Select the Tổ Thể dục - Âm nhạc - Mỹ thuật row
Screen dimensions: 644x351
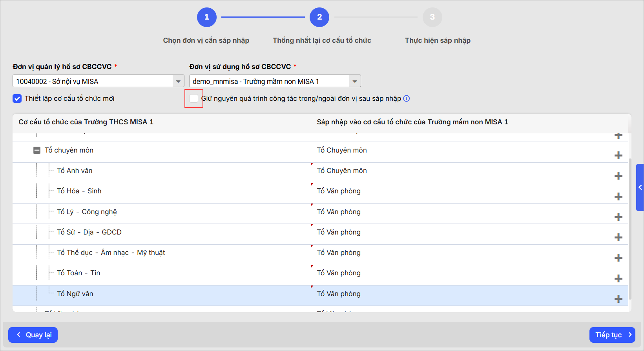click(111, 253)
